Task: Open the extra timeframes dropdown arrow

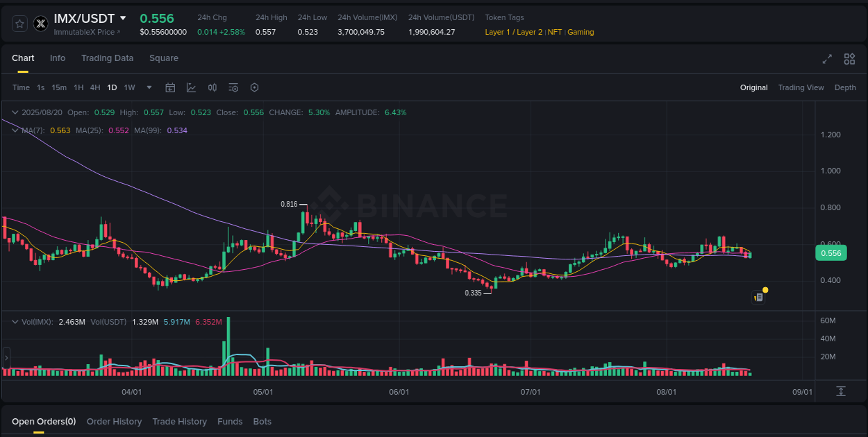Action: click(149, 87)
